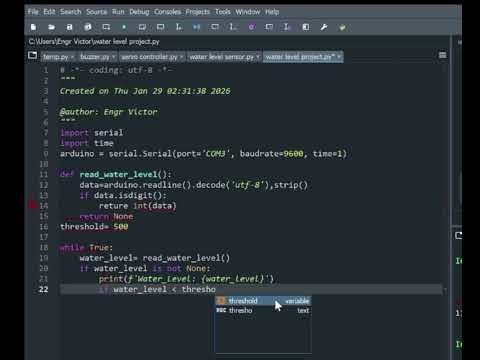
Task: Save the current file via toolbar icon
Action: click(69, 27)
